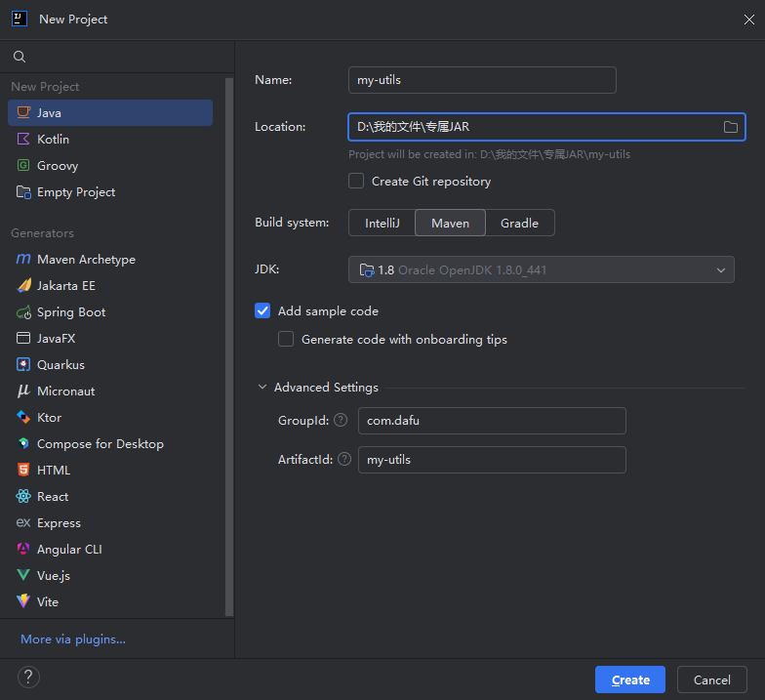The width and height of the screenshot is (765, 700).
Task: Choose the Jakarta EE generator icon
Action: click(23, 285)
